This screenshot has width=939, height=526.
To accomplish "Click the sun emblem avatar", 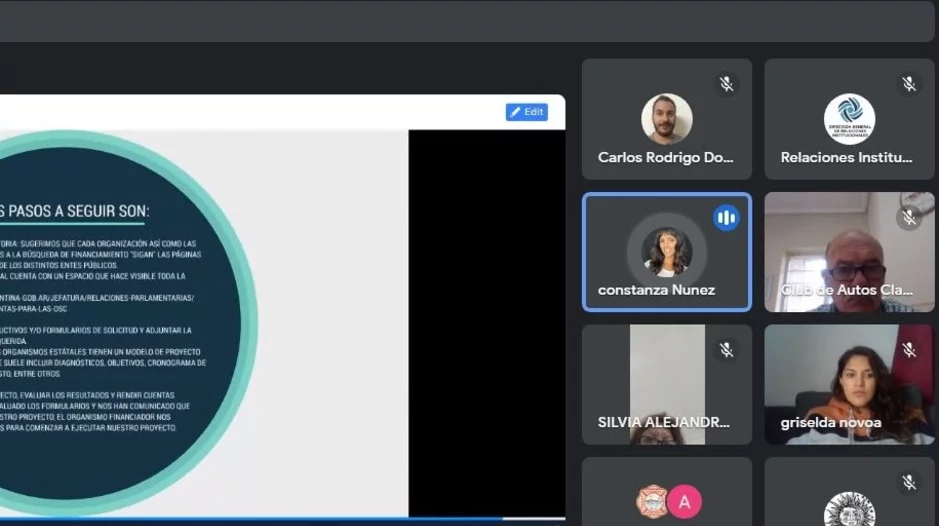I will (x=849, y=509).
